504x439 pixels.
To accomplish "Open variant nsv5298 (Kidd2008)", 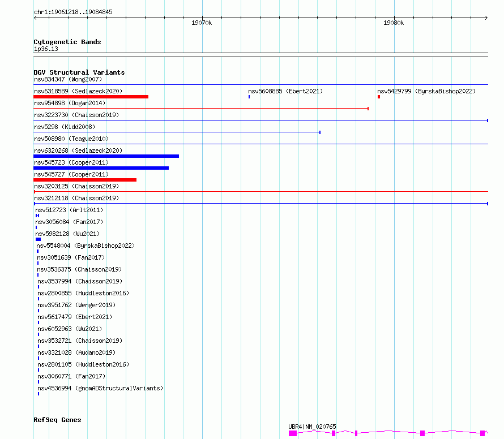I will [65, 127].
